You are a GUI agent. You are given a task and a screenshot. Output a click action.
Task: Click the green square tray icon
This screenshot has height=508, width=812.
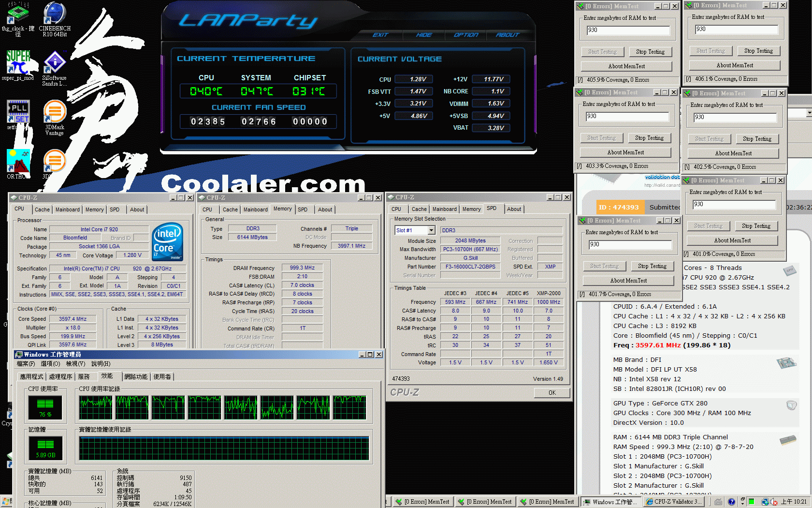click(752, 502)
